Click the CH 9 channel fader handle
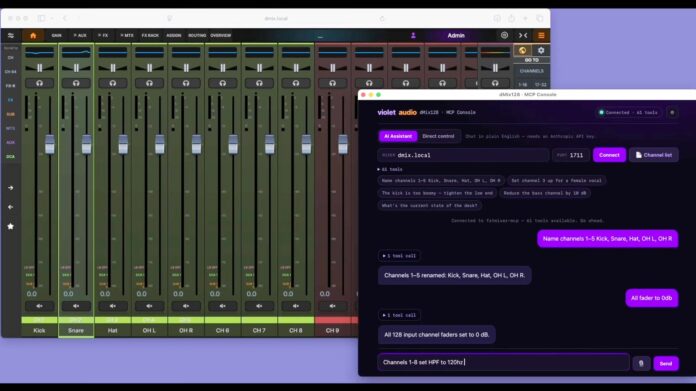The height and width of the screenshot is (391, 696). (x=343, y=144)
